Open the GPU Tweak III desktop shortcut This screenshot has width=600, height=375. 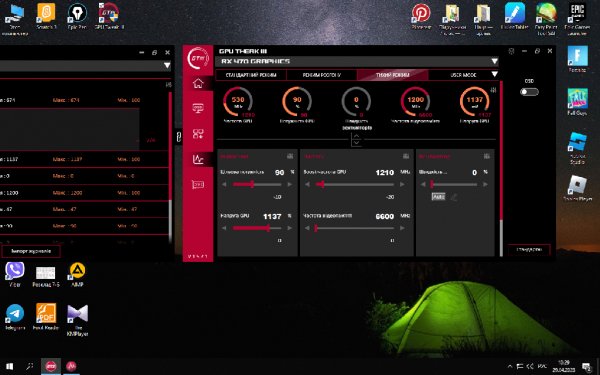[109, 16]
